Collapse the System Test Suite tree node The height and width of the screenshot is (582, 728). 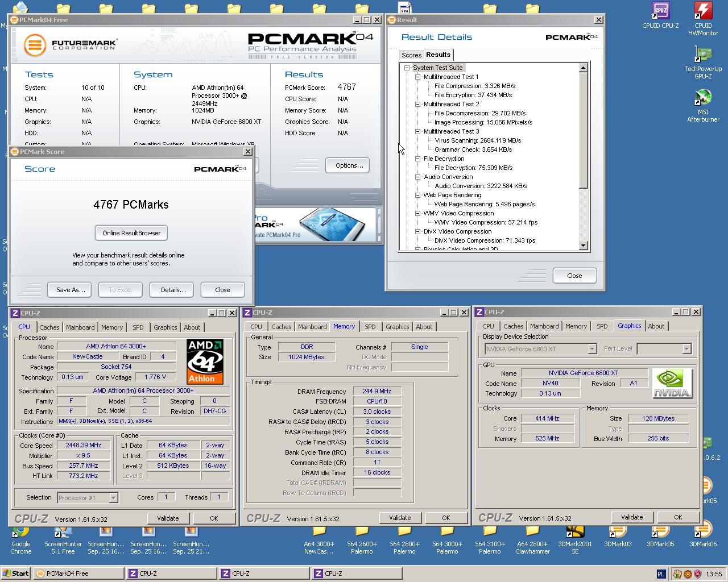click(407, 68)
